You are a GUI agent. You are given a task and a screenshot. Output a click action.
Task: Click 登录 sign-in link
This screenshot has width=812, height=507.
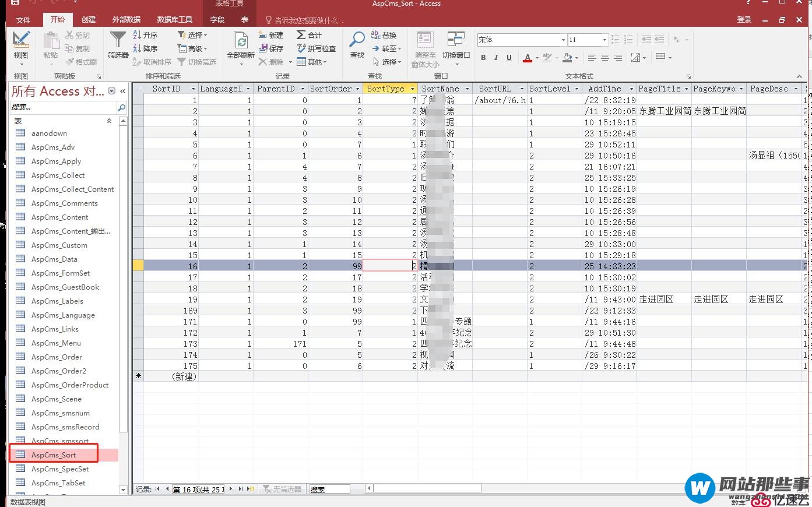tap(744, 20)
